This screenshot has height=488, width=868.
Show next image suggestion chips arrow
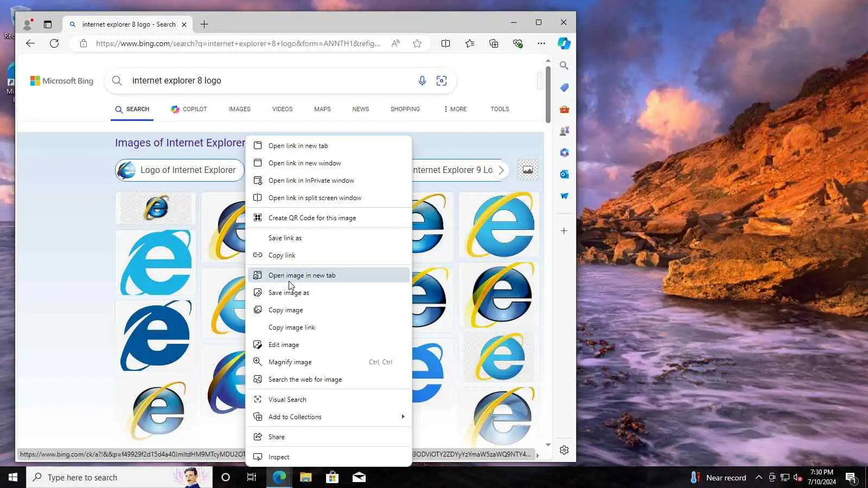pyautogui.click(x=501, y=170)
